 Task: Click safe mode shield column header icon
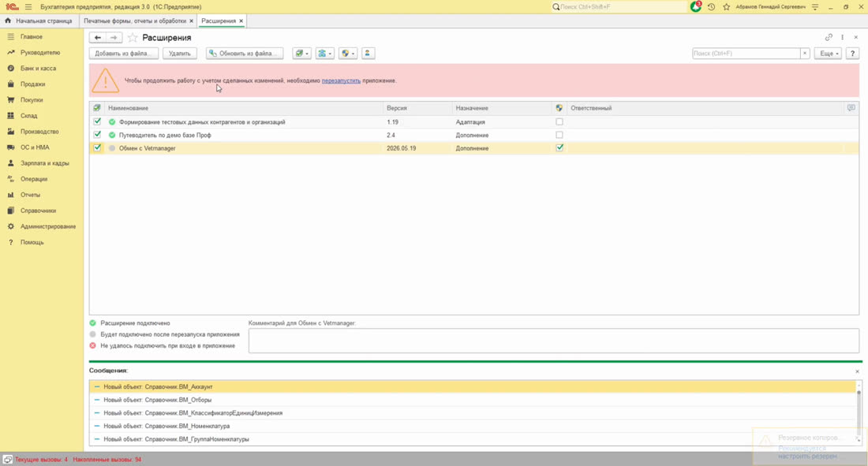tap(559, 108)
